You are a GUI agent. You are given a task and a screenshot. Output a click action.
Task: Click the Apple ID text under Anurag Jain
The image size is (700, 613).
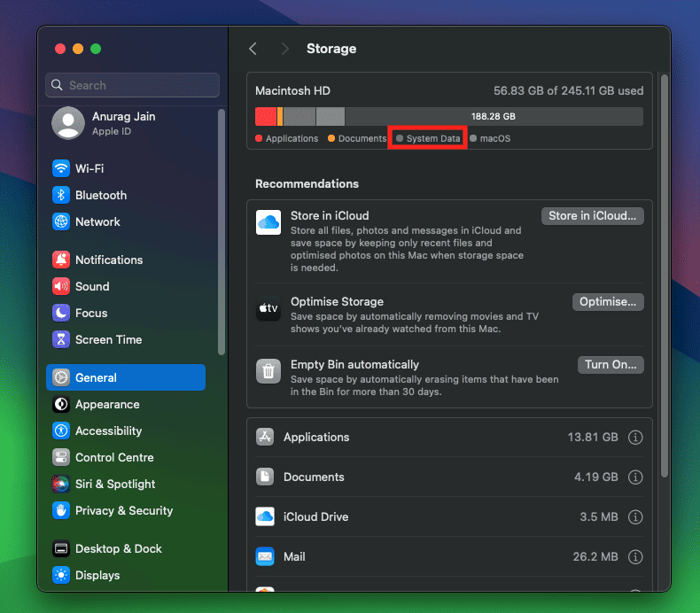coord(112,131)
